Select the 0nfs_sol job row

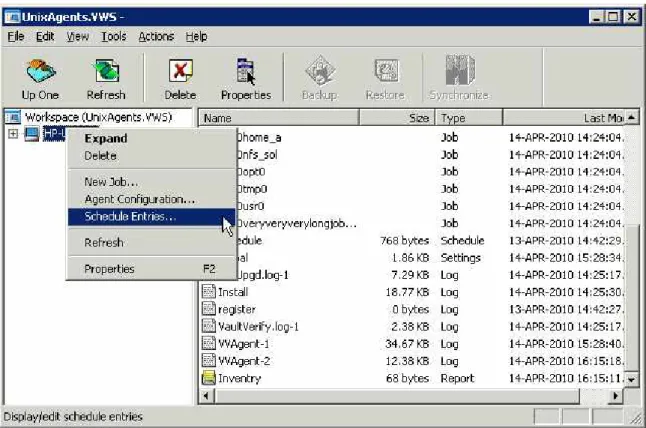click(431, 154)
